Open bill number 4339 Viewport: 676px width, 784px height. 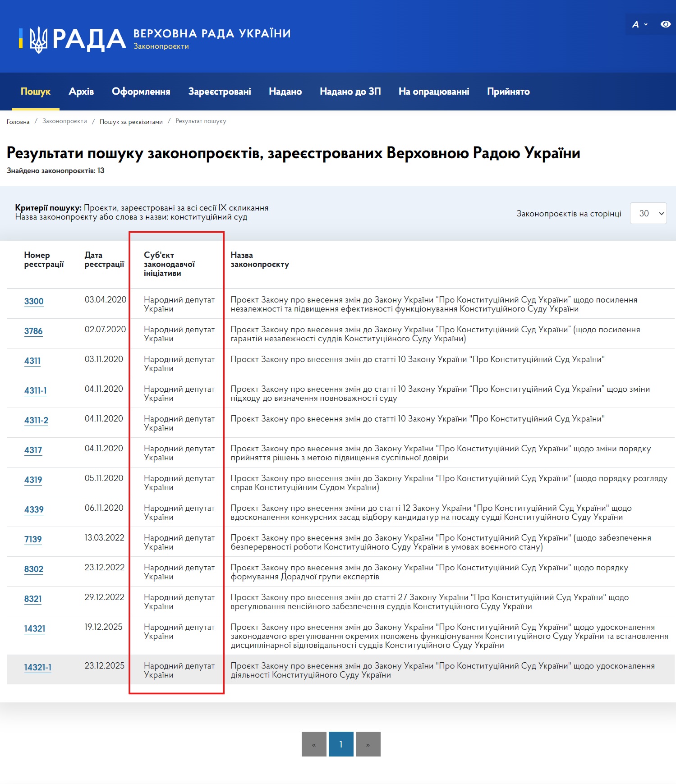34,509
